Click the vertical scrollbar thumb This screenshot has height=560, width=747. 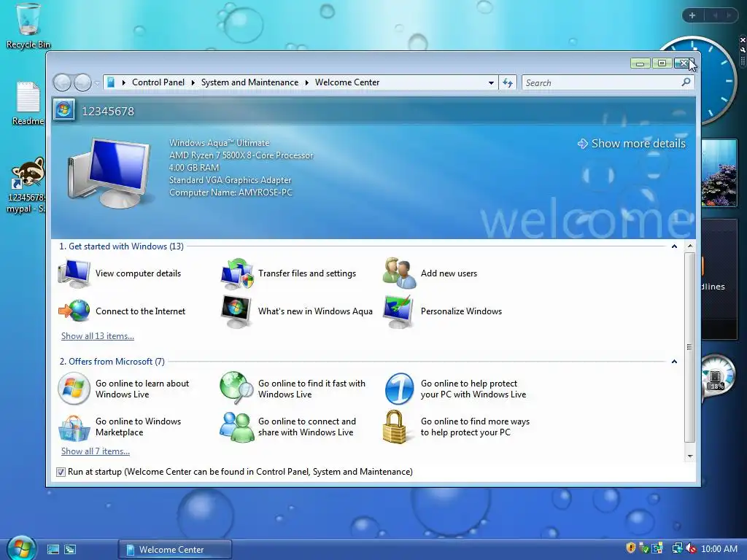click(x=689, y=347)
